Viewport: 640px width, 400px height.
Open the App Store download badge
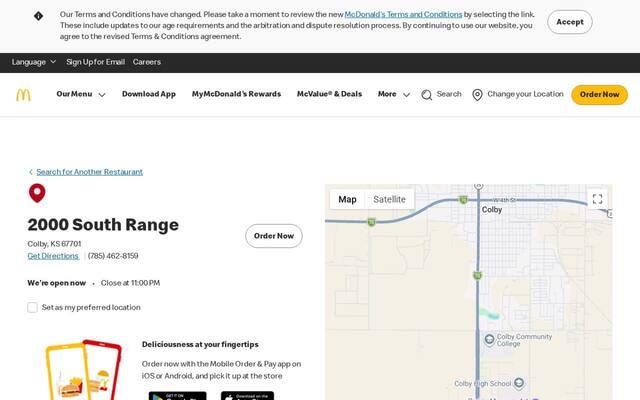point(247,396)
